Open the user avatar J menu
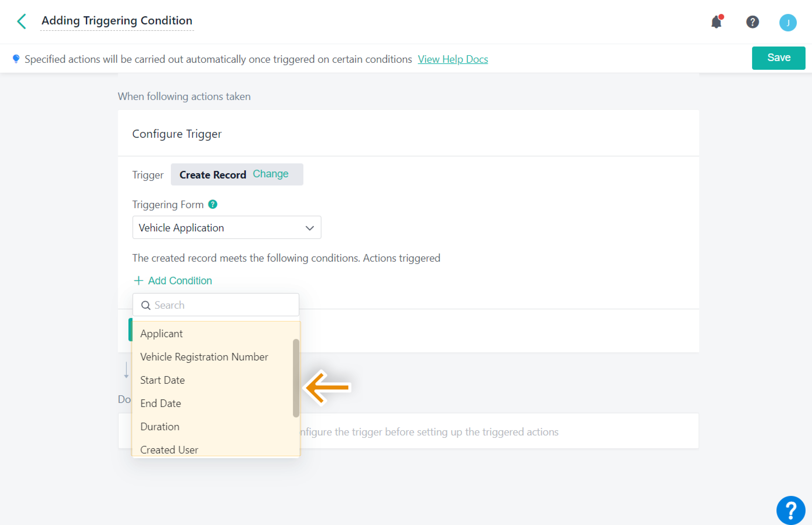Image resolution: width=812 pixels, height=525 pixels. (x=788, y=22)
